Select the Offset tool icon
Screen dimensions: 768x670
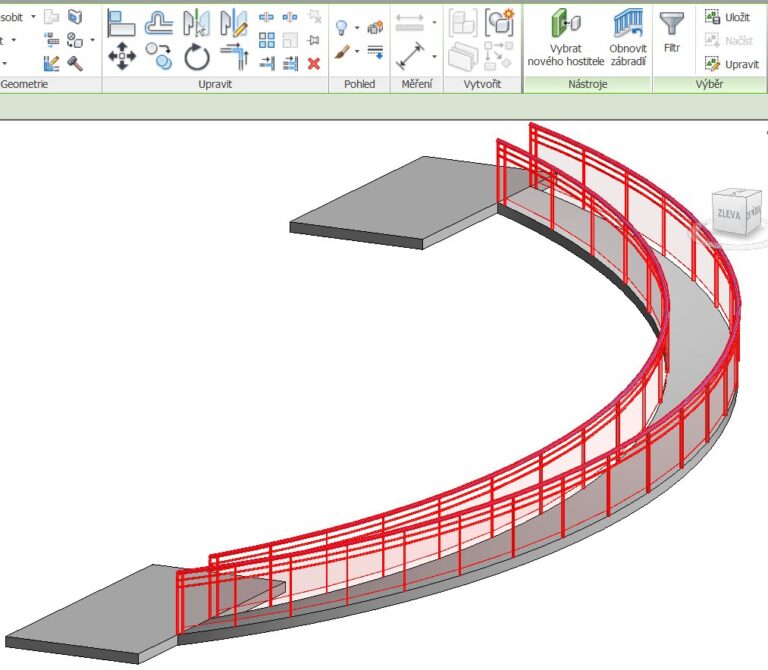click(x=159, y=24)
